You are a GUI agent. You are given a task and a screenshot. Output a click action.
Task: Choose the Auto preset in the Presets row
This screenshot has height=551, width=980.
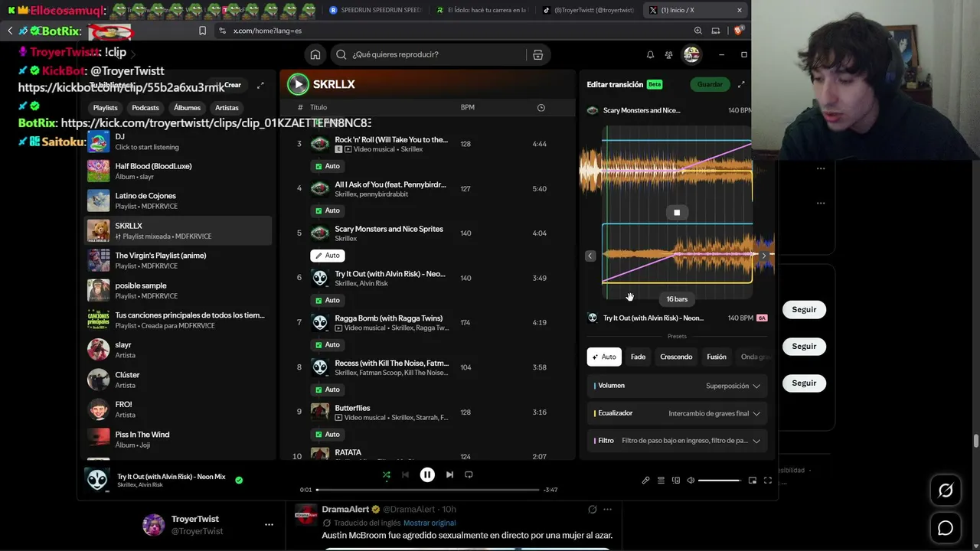coord(604,357)
